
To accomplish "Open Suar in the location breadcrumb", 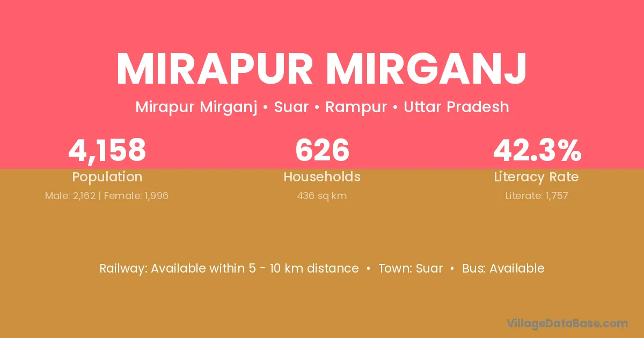I will click(291, 107).
